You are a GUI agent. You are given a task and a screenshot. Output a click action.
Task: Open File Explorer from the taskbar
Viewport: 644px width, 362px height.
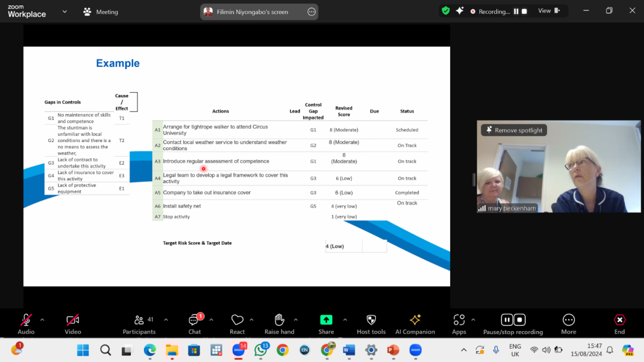click(172, 350)
